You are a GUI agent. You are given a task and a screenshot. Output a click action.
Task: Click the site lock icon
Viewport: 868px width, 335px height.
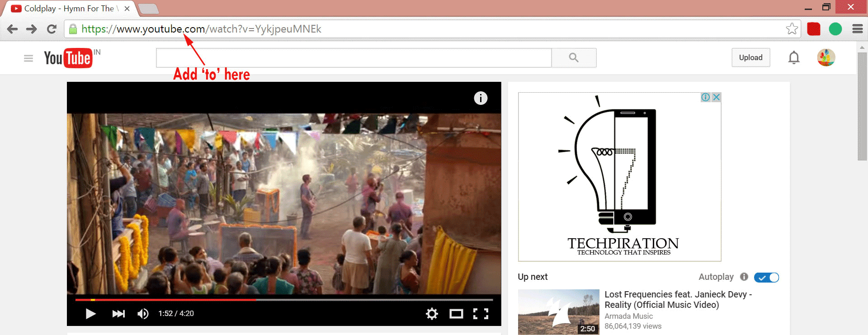73,29
